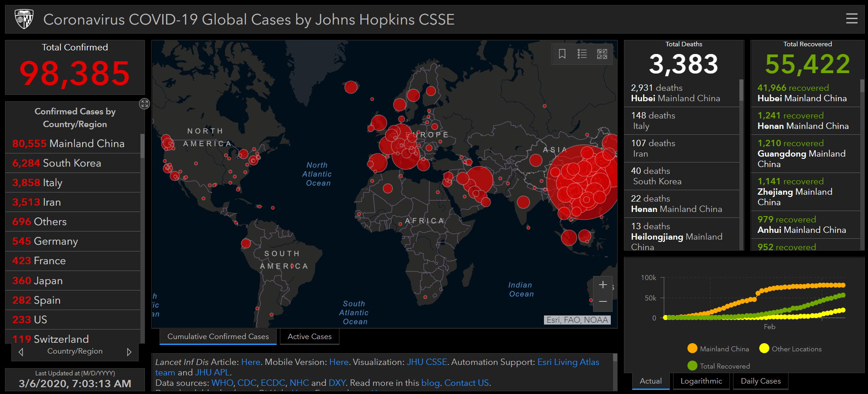Open the NHC data source link

pyautogui.click(x=299, y=383)
